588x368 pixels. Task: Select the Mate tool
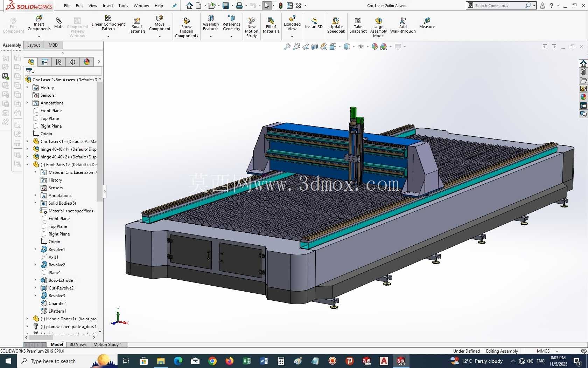pos(59,23)
